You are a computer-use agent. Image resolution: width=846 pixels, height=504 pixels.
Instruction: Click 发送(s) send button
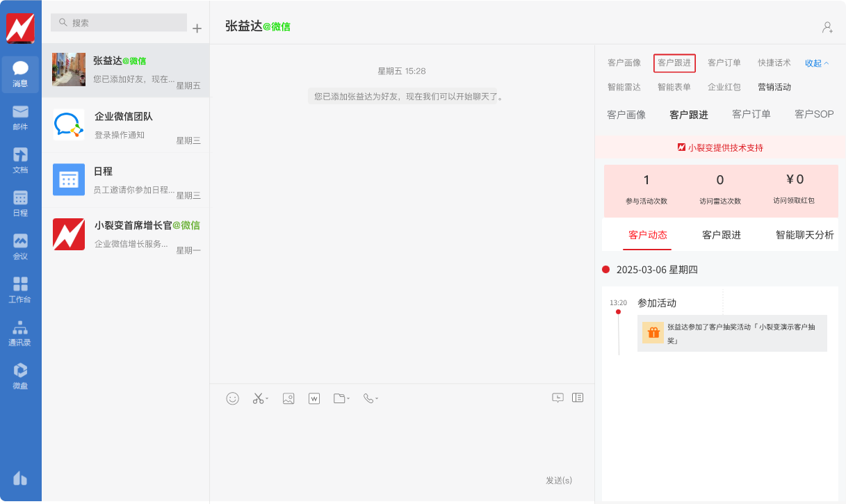[x=559, y=480]
